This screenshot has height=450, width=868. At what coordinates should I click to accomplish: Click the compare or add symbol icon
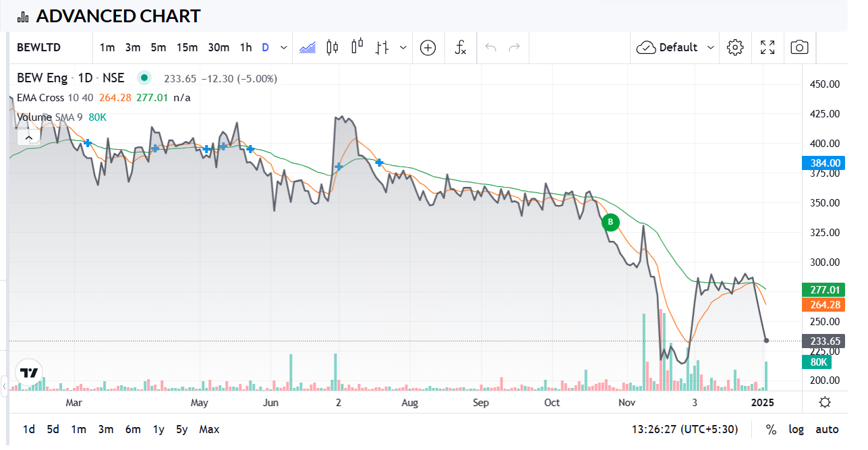point(428,47)
